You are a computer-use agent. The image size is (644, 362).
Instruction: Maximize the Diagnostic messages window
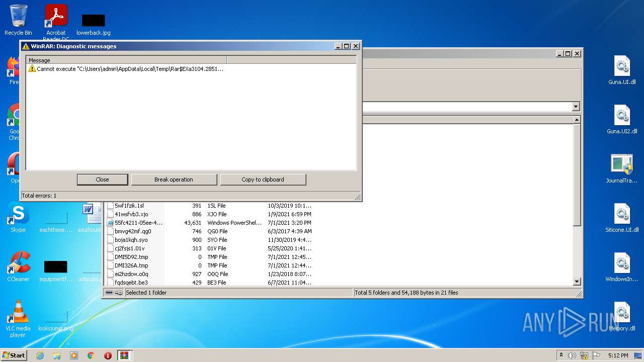[x=346, y=46]
